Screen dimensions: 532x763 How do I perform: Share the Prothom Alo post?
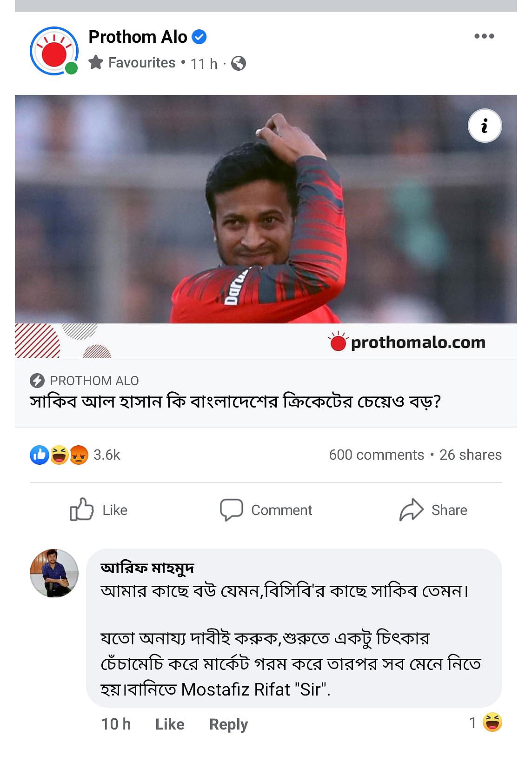[x=433, y=510]
